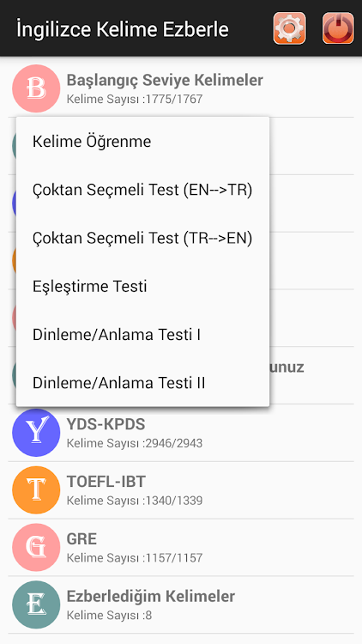Screen dimensions: 362x644
Task: Select Kelime Öğrenme from the popup menu
Action: (x=143, y=142)
